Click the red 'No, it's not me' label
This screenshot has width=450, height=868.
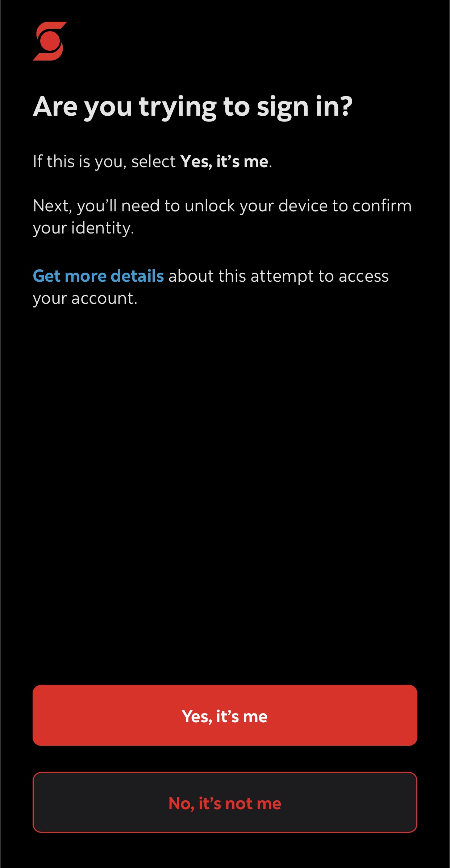225,803
